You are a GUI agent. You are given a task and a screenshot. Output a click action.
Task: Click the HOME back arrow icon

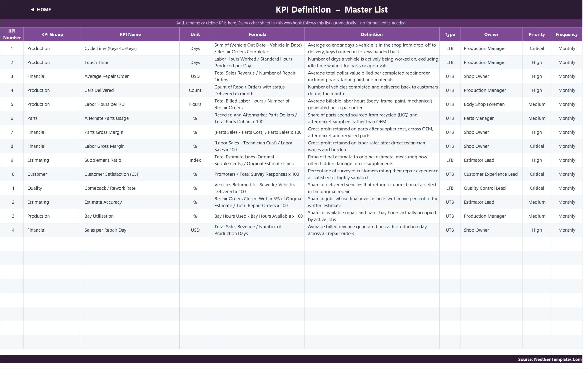[33, 9]
